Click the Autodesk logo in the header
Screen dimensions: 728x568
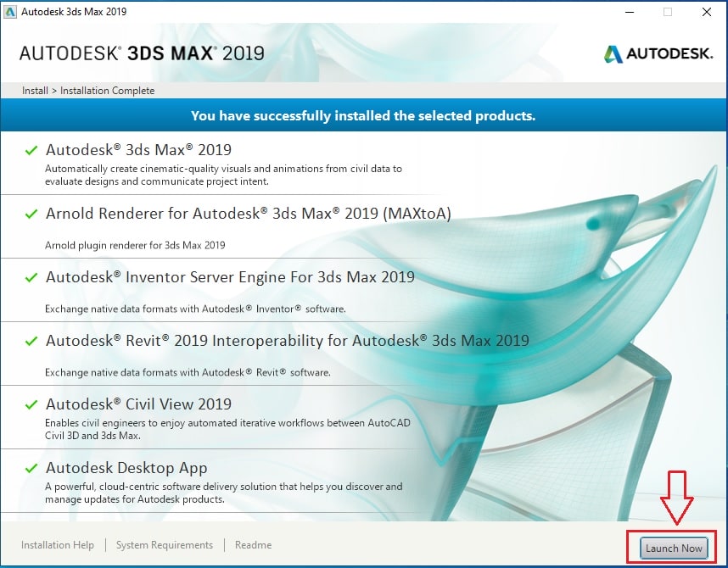pos(658,53)
